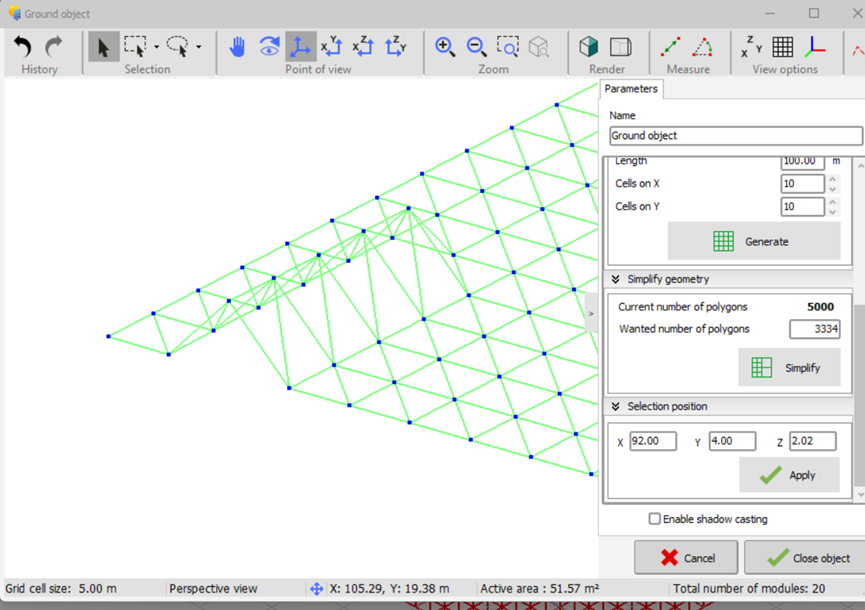Image resolution: width=865 pixels, height=610 pixels.
Task: Click the Wanted number of polygons field
Action: point(813,329)
